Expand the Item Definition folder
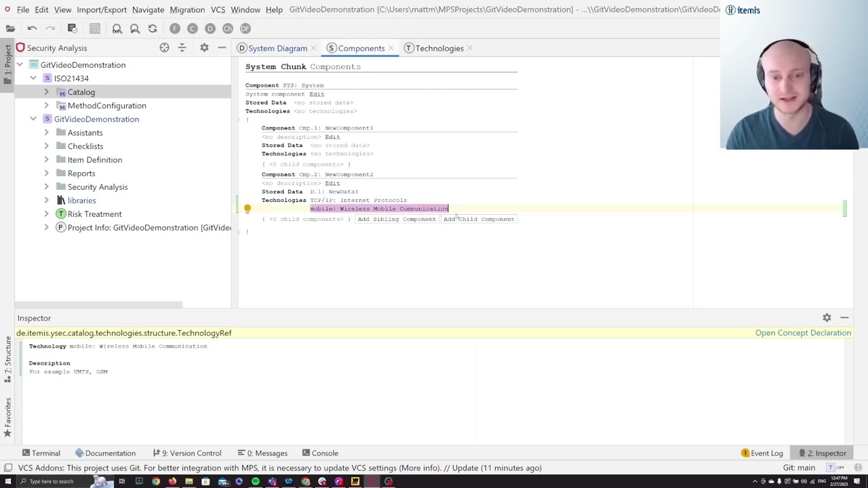Screen dimensions: 868x488 pos(46,160)
